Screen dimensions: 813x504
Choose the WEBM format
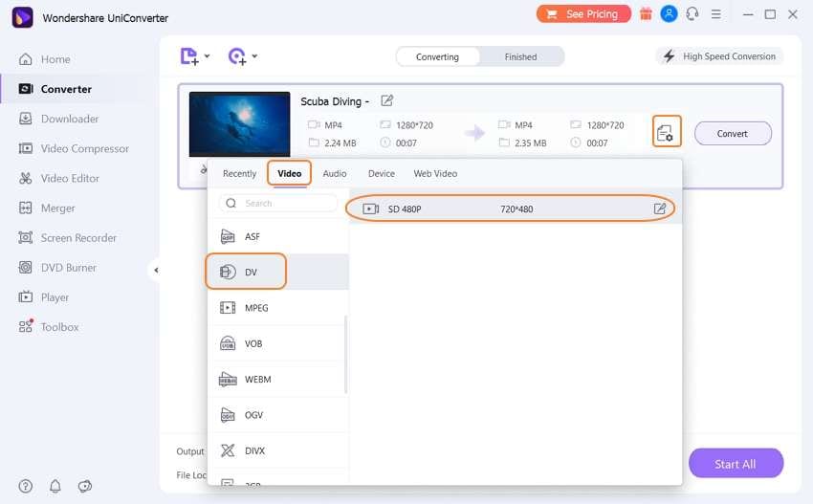pyautogui.click(x=278, y=380)
